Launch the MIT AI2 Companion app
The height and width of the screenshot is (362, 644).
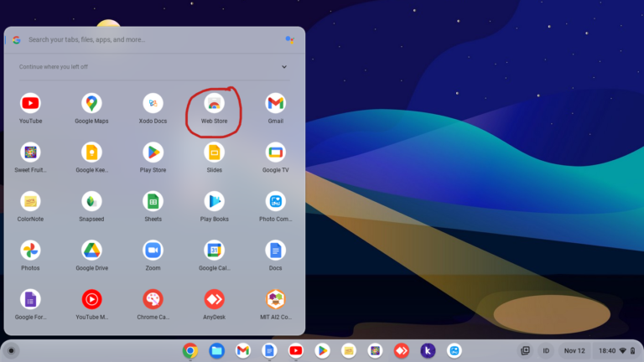[276, 299]
